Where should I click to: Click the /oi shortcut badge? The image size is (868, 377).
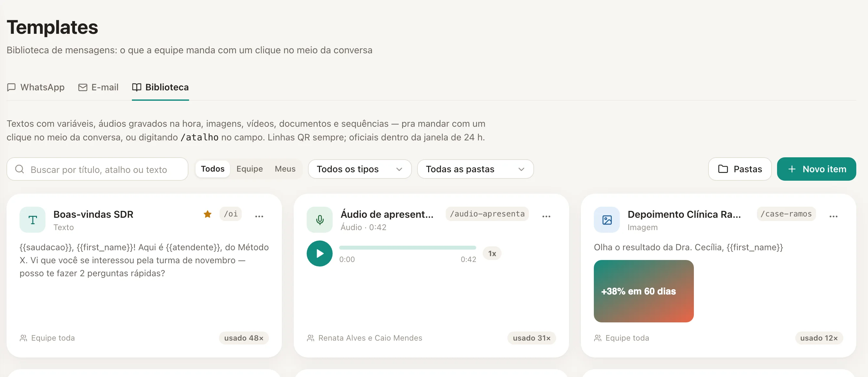[230, 214]
